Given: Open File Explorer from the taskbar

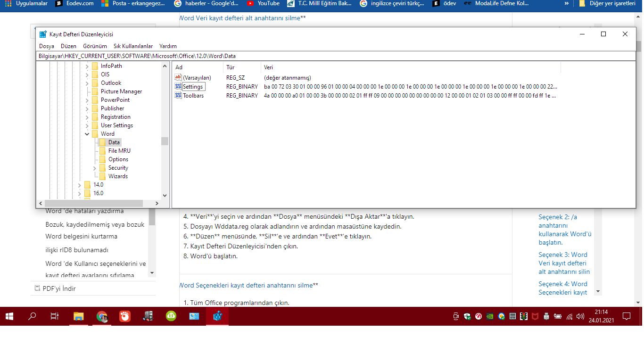Looking at the screenshot, I should point(78,316).
